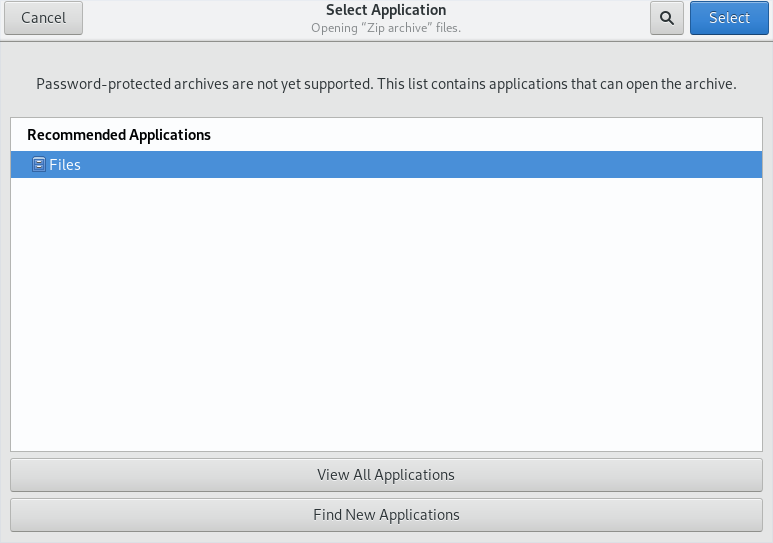773x543 pixels.
Task: Open View All Applications
Action: click(386, 475)
